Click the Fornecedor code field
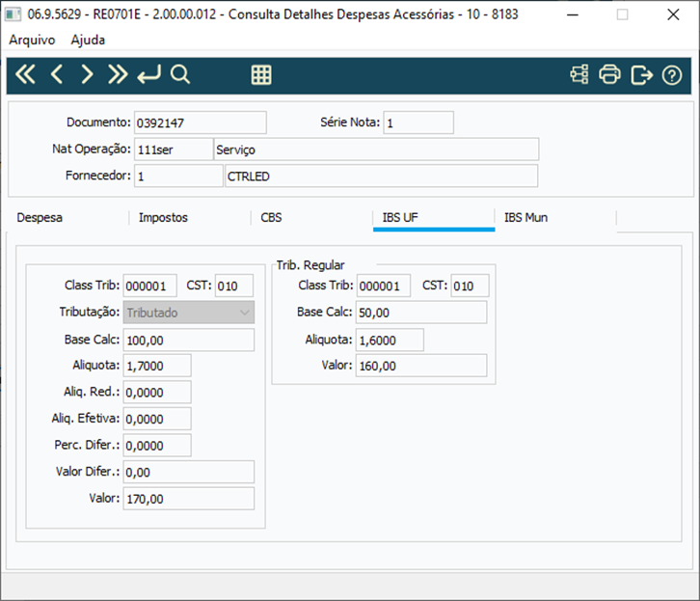Screen dimensions: 700x601 pyautogui.click(x=178, y=176)
